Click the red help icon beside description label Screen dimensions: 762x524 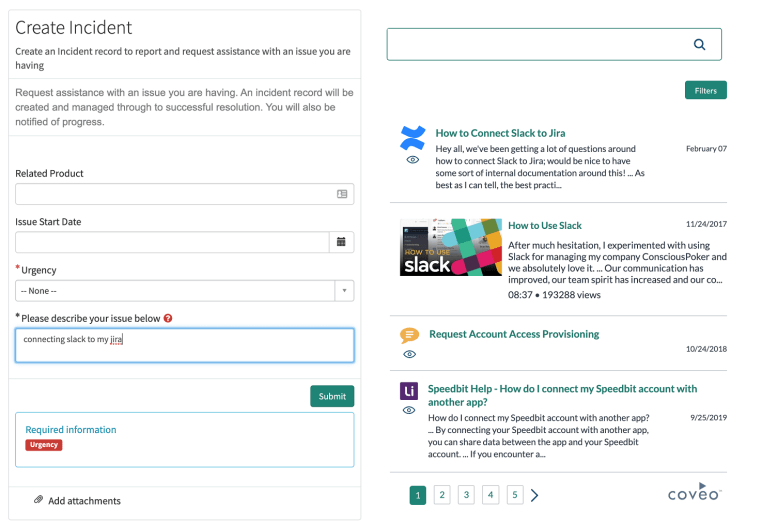point(168,319)
